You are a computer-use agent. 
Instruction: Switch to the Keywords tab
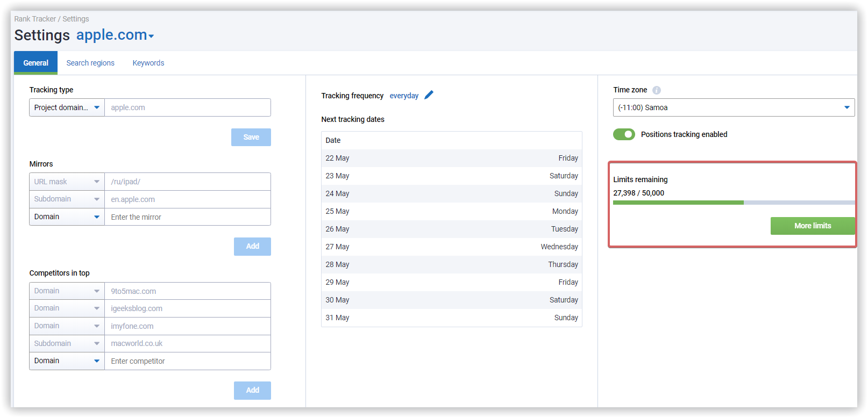click(148, 63)
